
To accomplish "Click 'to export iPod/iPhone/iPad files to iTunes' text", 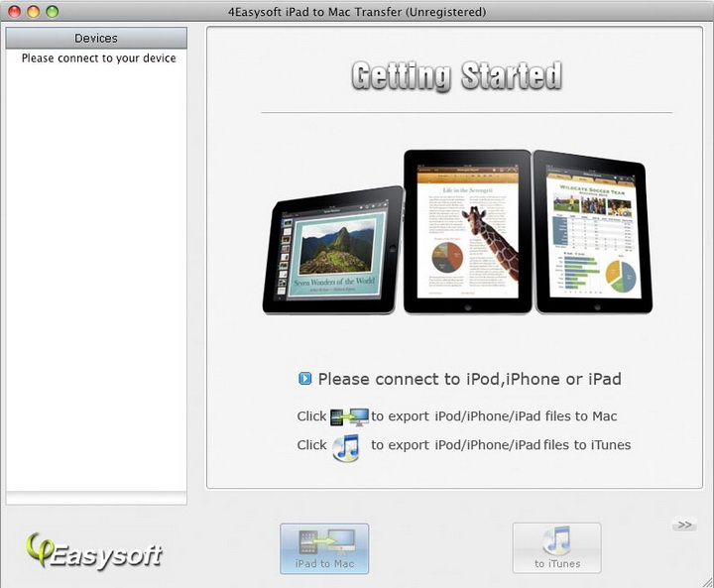I will pyautogui.click(x=501, y=445).
